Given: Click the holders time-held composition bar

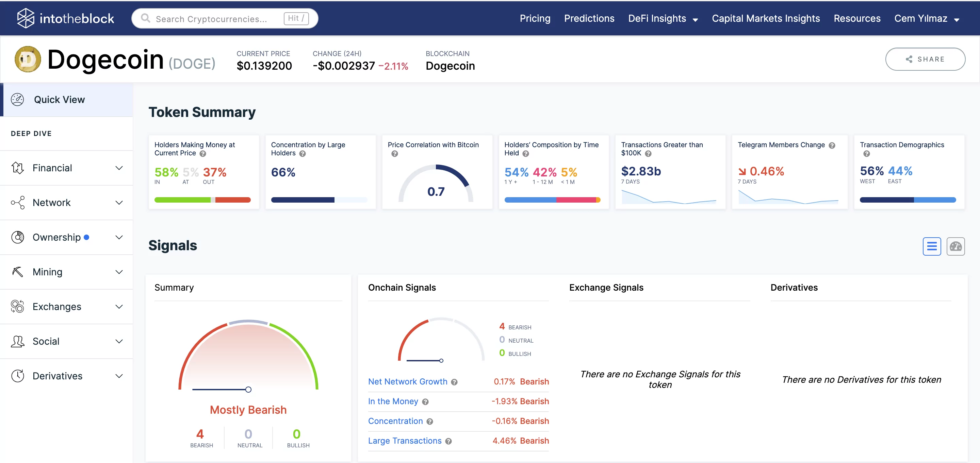Looking at the screenshot, I should point(552,200).
